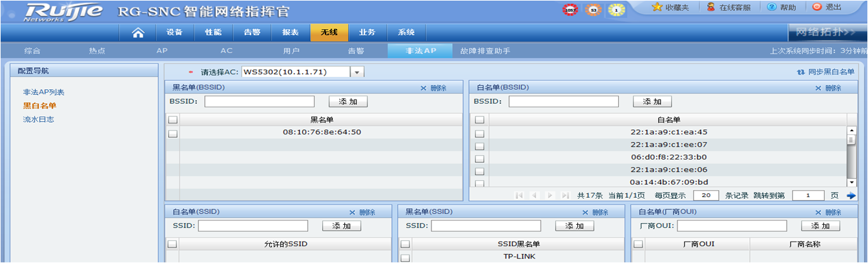The height and width of the screenshot is (263, 868).
Task: Click the home icon in the navigation bar
Action: [138, 33]
